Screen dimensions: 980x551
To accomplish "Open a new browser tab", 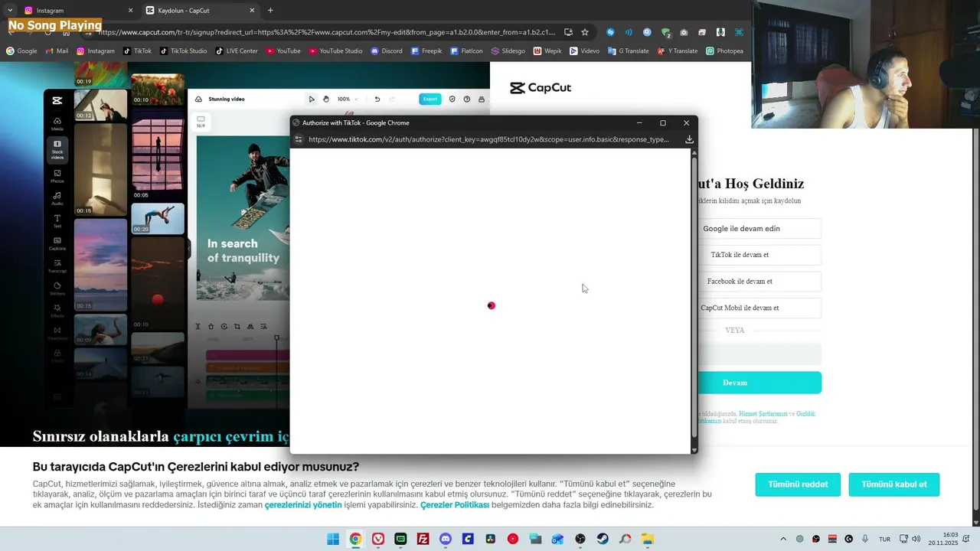I will (270, 10).
